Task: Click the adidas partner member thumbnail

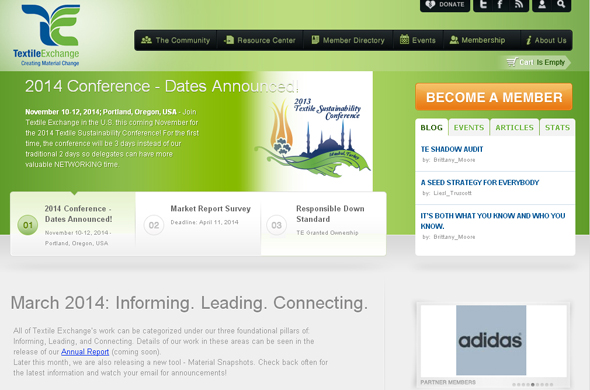Action: pos(491,340)
